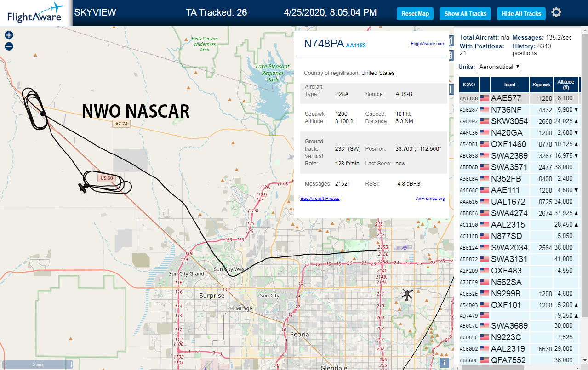Click the AA1188 hex code link
The image size is (588, 370).
pyautogui.click(x=356, y=45)
